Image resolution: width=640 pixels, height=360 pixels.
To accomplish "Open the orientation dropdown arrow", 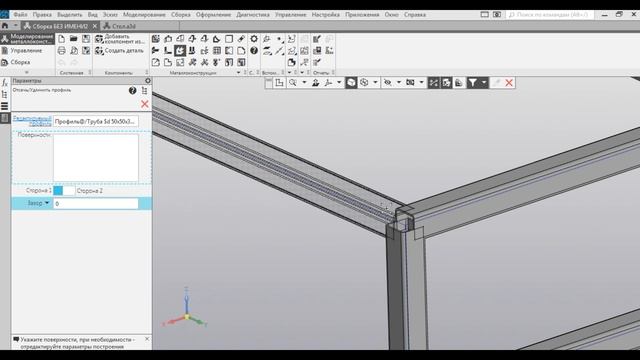I will pyautogui.click(x=339, y=83).
